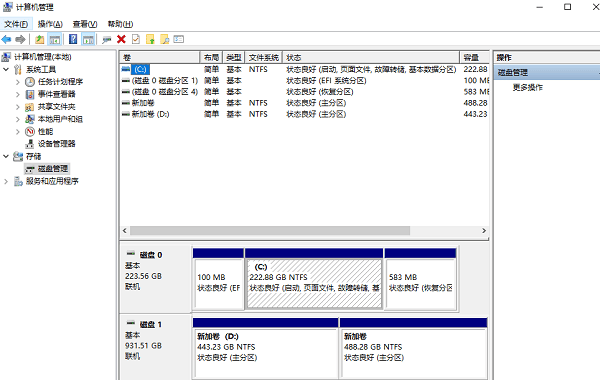
Task: Open 设备管理器 via its device icon
Action: pyautogui.click(x=30, y=144)
